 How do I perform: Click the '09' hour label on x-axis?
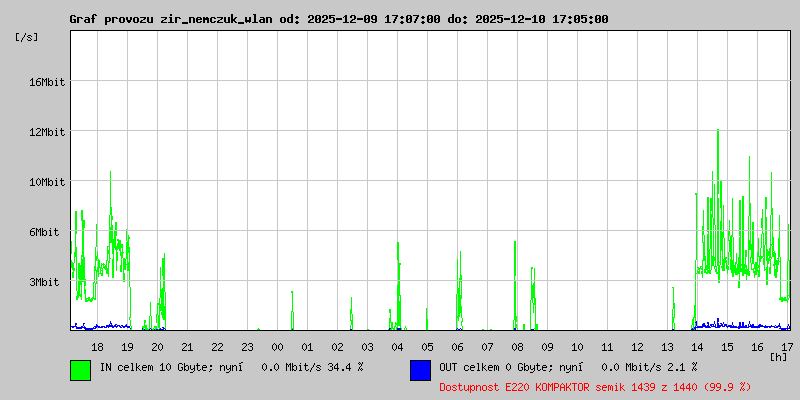tap(547, 347)
